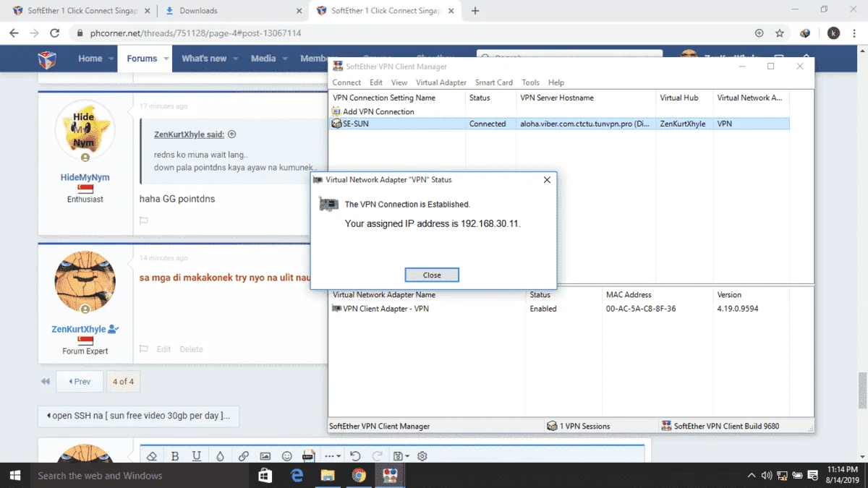This screenshot has height=488, width=868.
Task: Toggle bold formatting in the reply editor
Action: click(175, 456)
